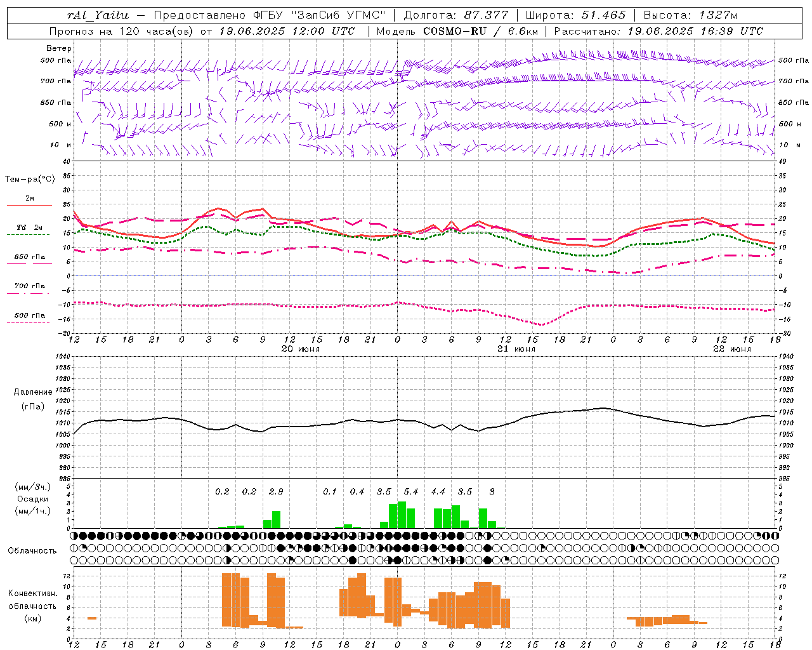Click the 4.4 precipitation total value
Viewport: 812px width, 650px height.
438,492
